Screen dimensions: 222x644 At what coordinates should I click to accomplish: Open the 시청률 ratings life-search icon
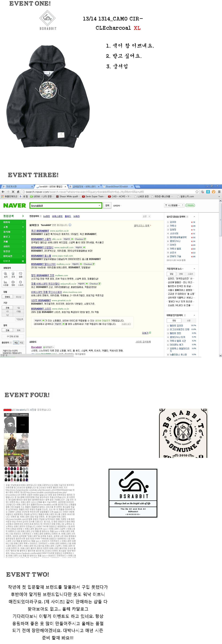tap(6, 283)
